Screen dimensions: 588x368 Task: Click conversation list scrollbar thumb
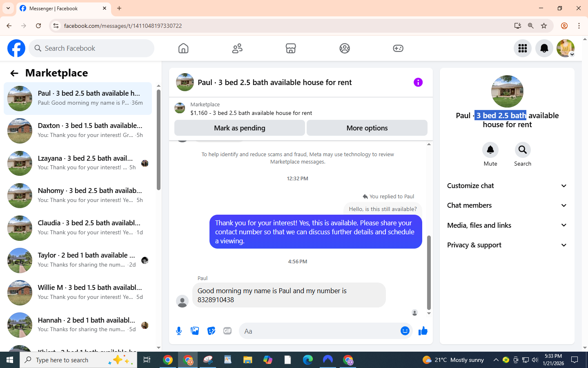pos(158,140)
